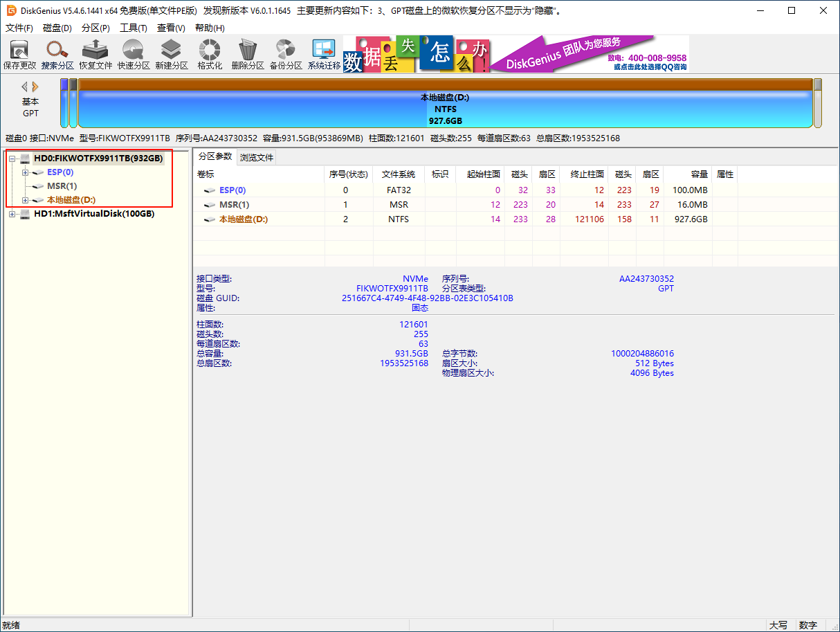Screen dimensions: 840x632
Task: Expand the HD1:MsftVirtualDisk tree node
Action: (x=12, y=214)
